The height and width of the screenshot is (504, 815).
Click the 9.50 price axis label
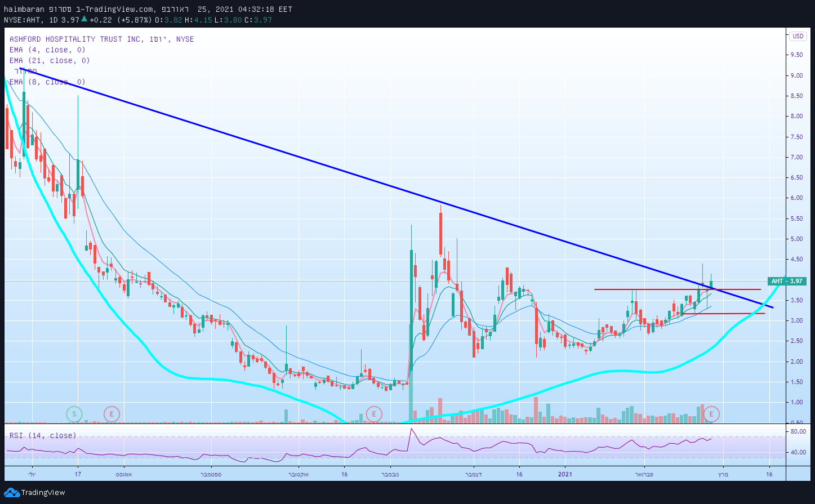coord(796,55)
